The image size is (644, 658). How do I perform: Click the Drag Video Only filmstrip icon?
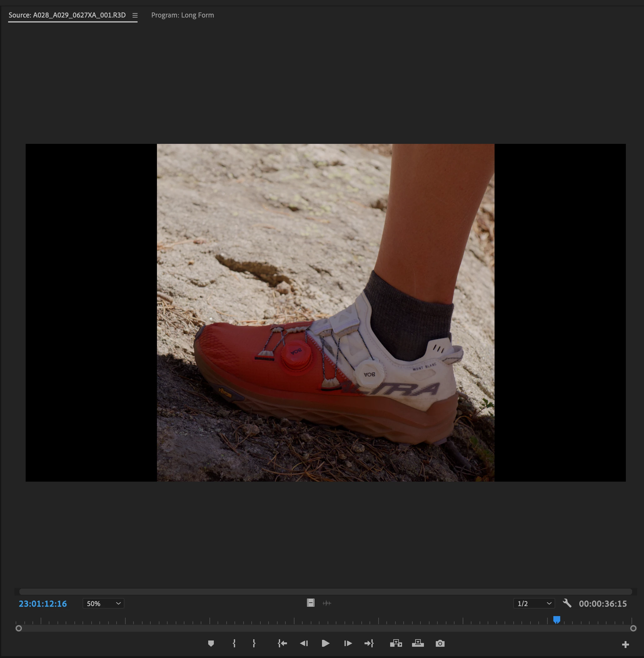tap(310, 603)
